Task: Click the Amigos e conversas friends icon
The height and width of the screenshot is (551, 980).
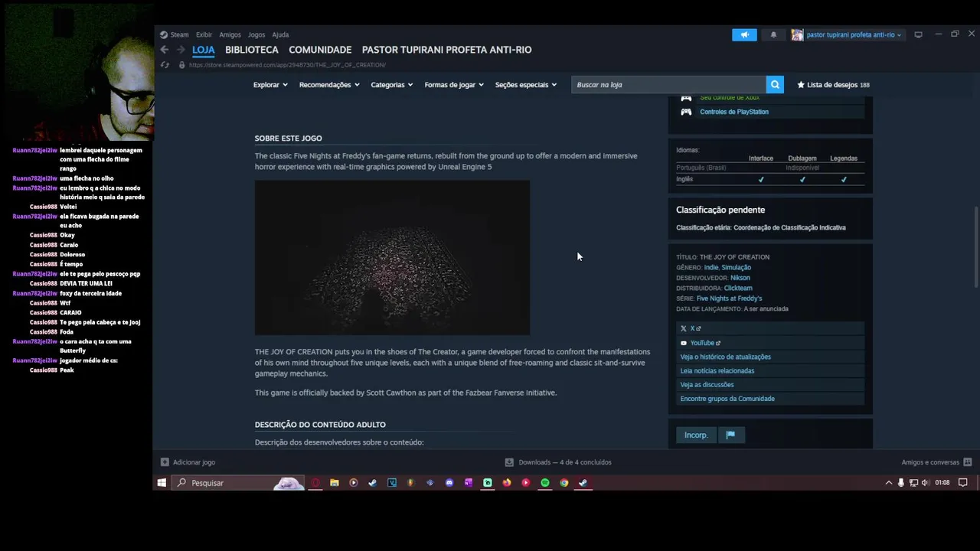Action: tap(968, 462)
